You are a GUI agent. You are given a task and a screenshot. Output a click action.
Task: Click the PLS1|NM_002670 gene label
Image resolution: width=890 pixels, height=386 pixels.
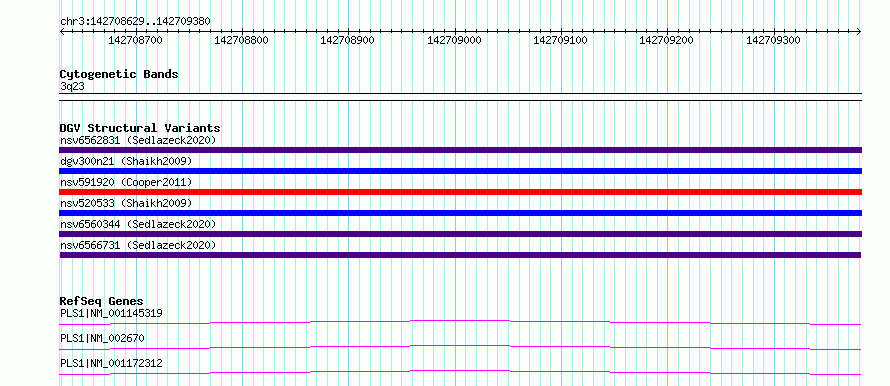click(x=102, y=338)
